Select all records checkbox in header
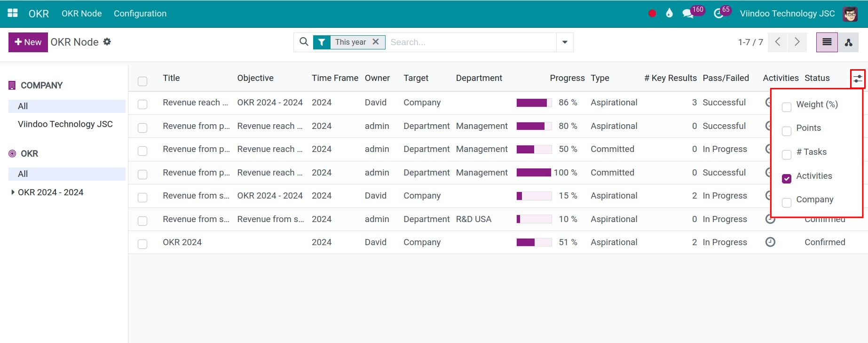 142,81
